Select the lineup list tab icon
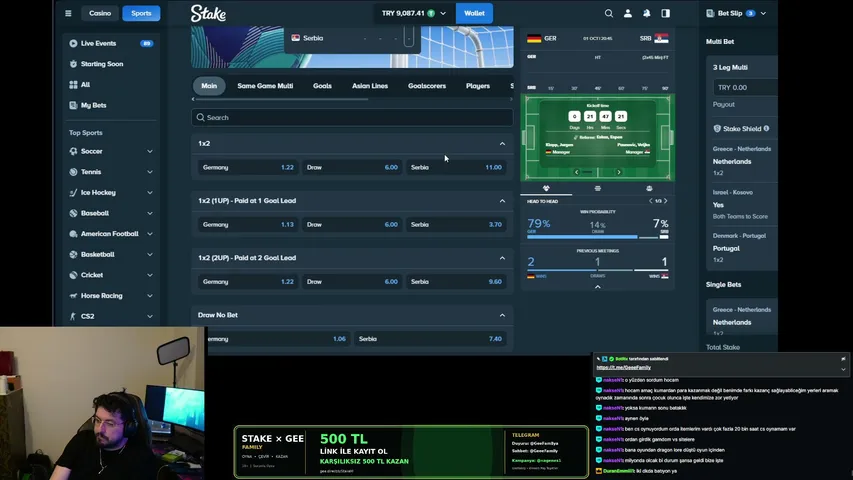Screen dimensions: 853x480 click(x=597, y=188)
